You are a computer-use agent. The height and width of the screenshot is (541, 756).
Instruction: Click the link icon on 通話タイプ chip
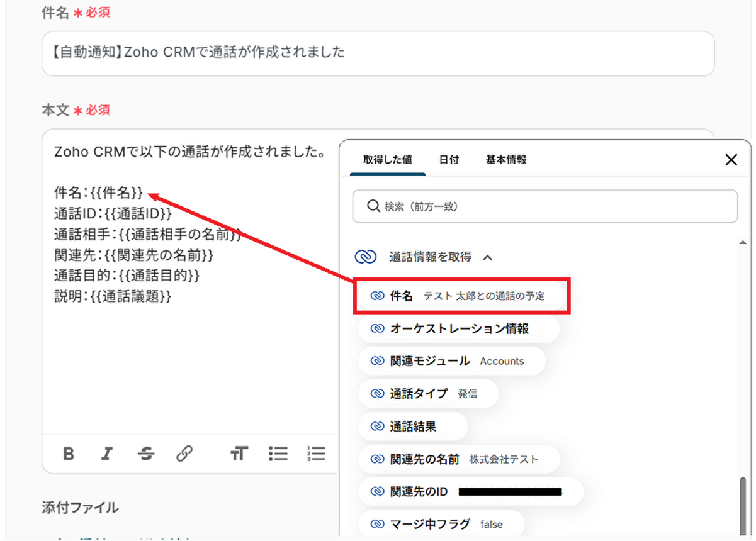point(377,394)
